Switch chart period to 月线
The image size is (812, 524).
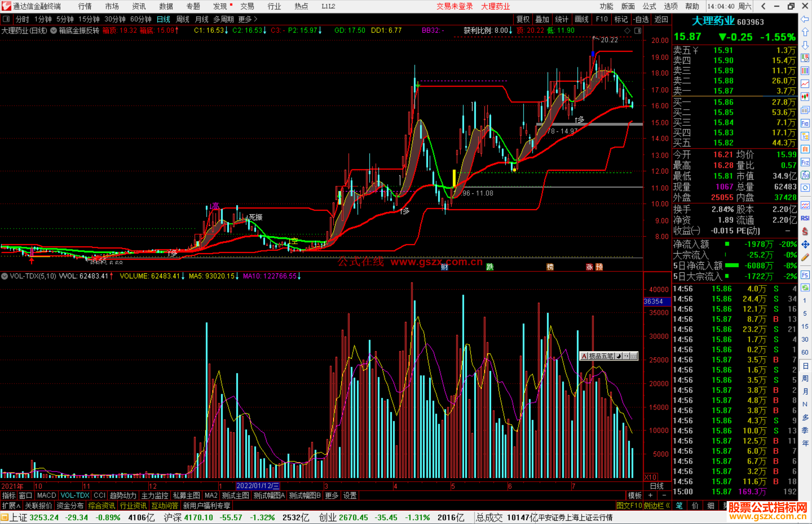click(202, 19)
